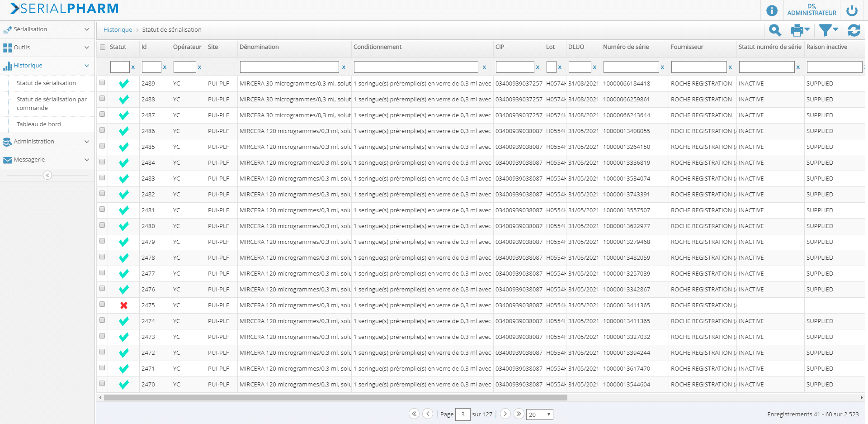Select the checkbox for failed row 2475

coord(102,305)
